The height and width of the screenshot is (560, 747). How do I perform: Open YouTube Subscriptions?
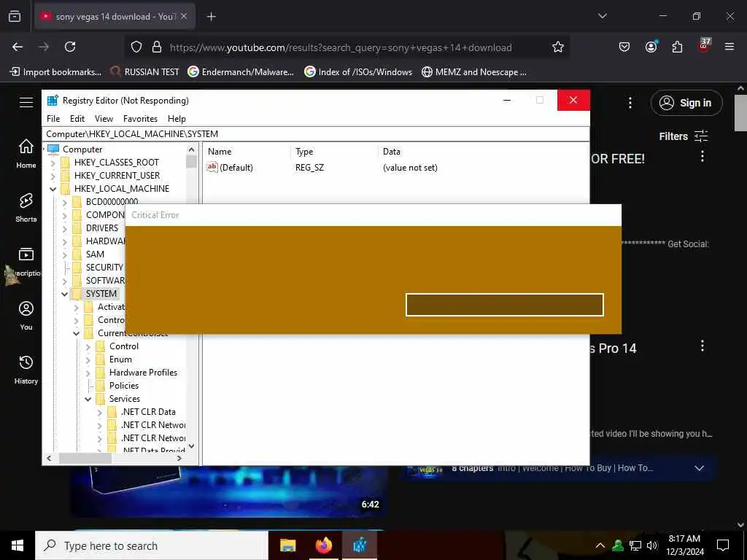click(26, 261)
